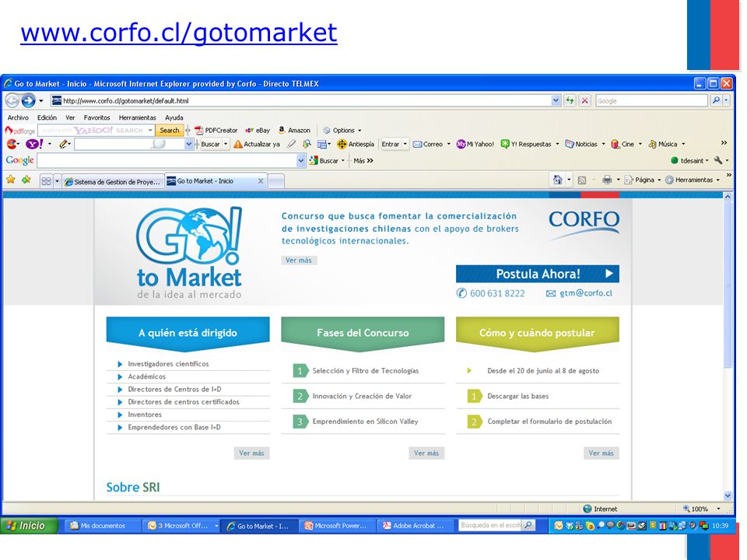The image size is (747, 560).
Task: Click Actualizar ya warning icon
Action: pyautogui.click(x=238, y=145)
